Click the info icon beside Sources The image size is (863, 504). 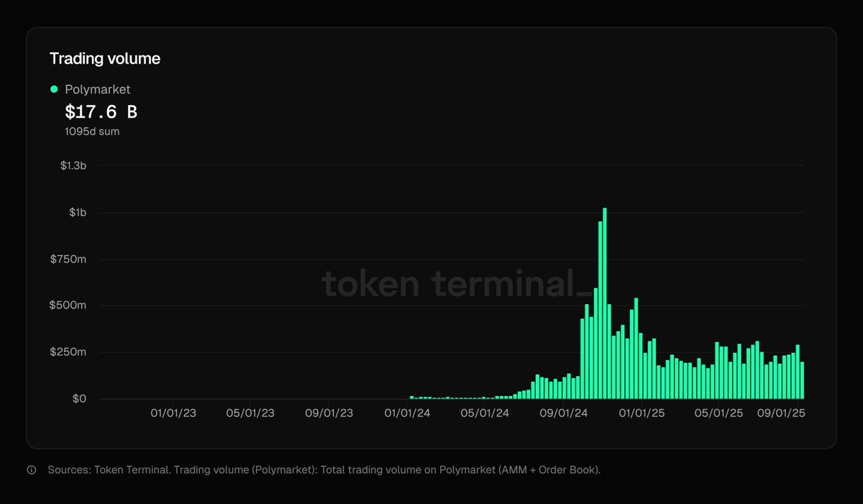32,470
